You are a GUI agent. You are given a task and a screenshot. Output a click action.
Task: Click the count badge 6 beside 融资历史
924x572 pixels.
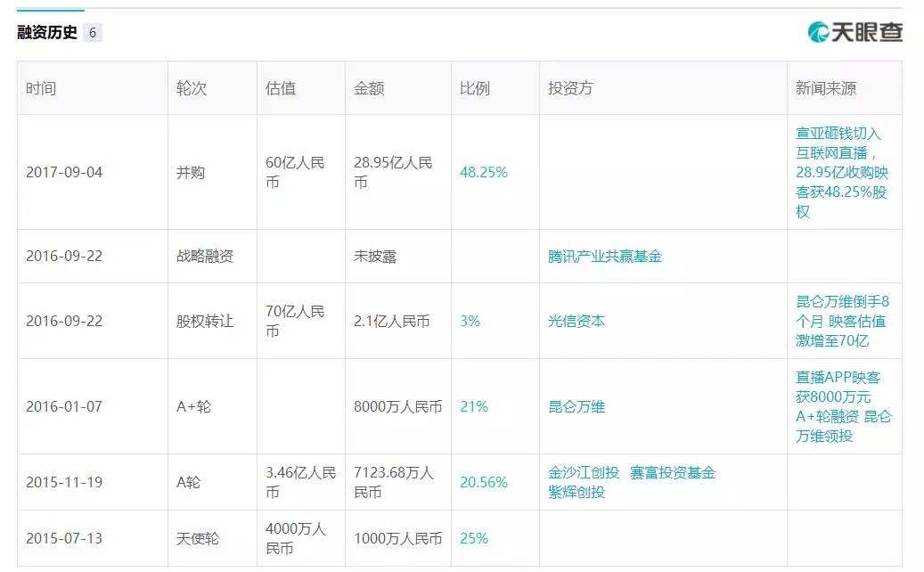(x=93, y=32)
